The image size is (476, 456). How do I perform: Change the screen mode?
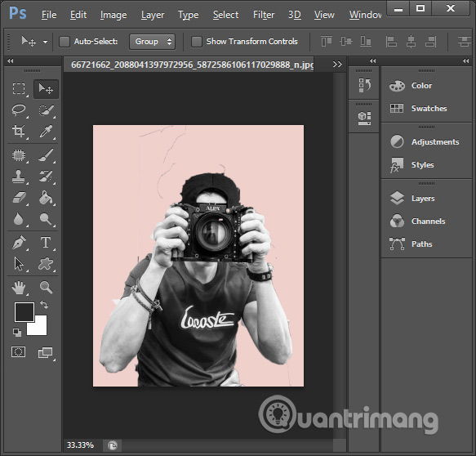[x=46, y=353]
